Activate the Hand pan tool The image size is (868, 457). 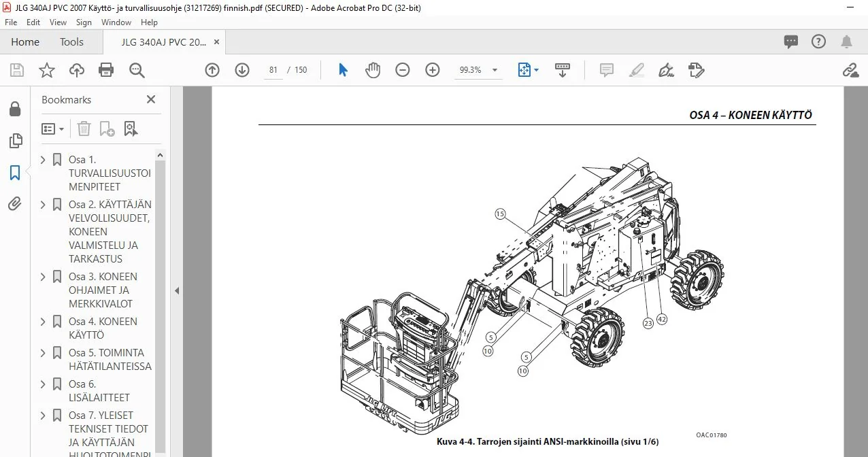tap(373, 70)
